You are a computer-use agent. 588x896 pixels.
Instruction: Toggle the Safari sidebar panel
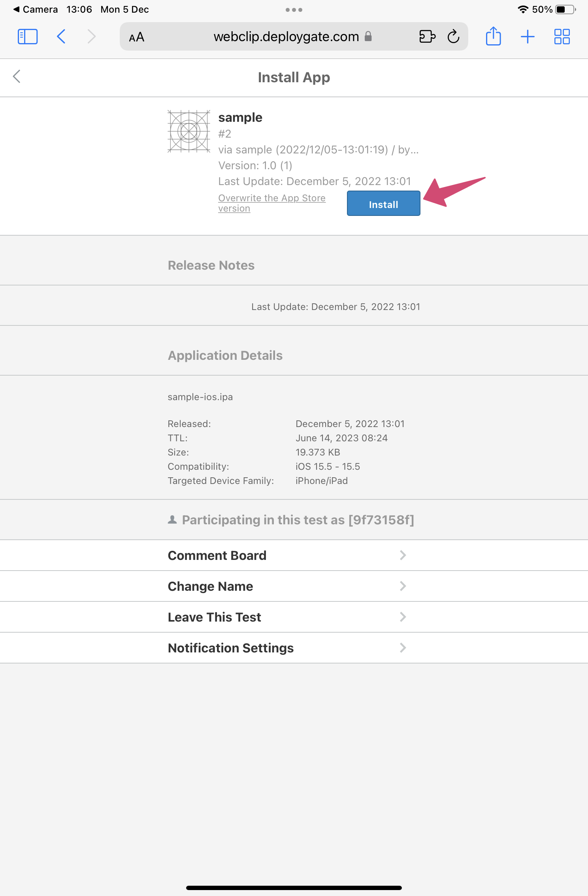pos(28,37)
